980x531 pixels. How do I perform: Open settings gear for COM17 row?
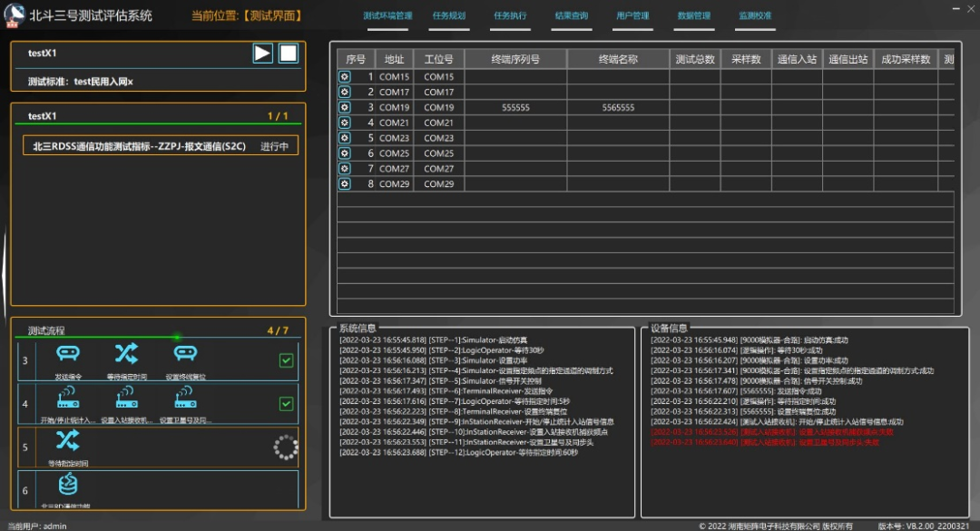[x=345, y=92]
